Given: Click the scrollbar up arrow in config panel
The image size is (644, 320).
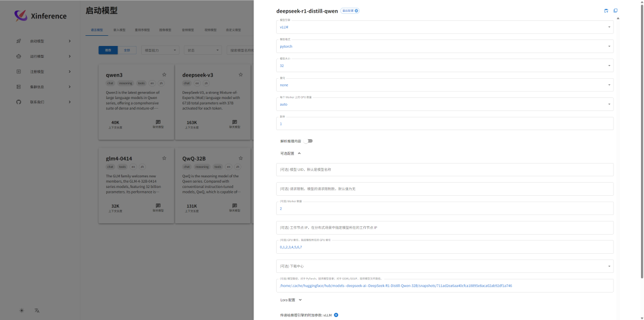Looking at the screenshot, I should 618,18.
